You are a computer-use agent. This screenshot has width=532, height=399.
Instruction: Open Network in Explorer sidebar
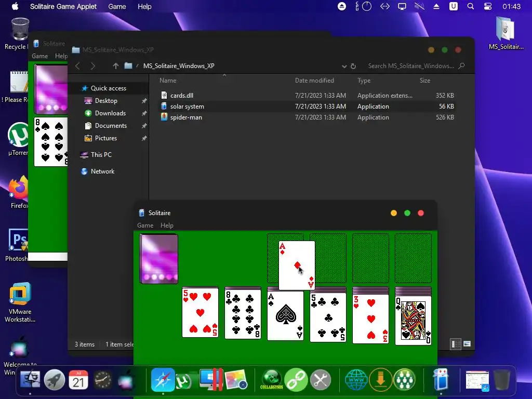point(102,171)
